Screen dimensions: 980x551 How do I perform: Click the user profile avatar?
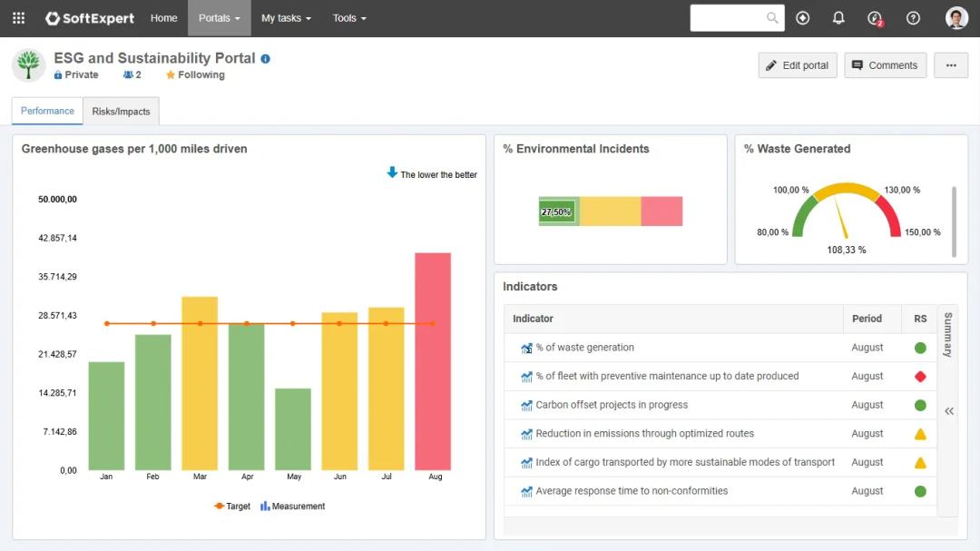(x=956, y=18)
